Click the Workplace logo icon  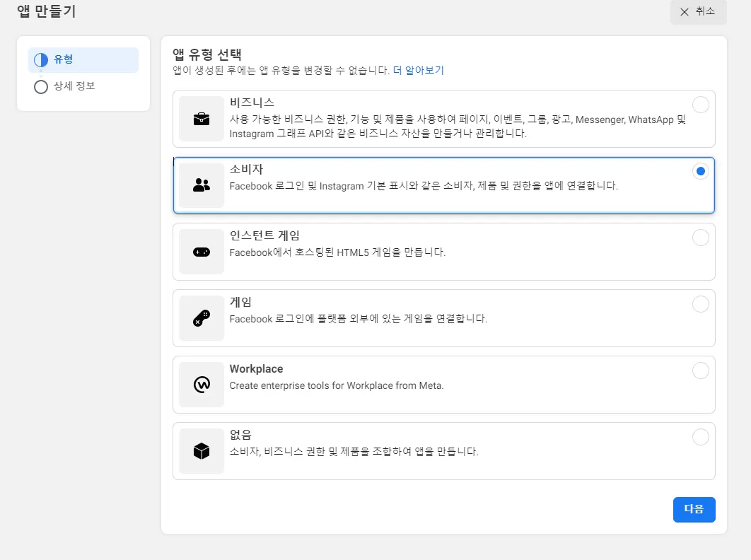pyautogui.click(x=202, y=385)
